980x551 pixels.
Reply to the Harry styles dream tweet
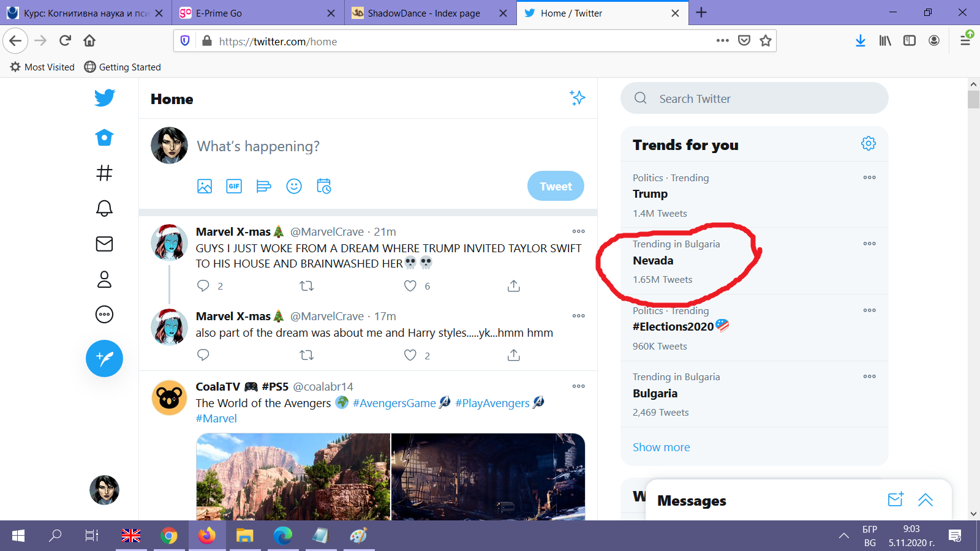point(203,355)
